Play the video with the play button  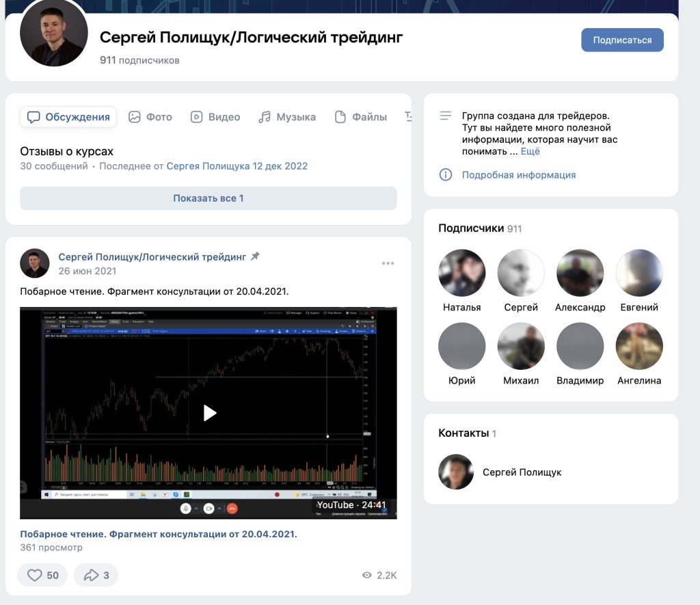click(x=209, y=413)
